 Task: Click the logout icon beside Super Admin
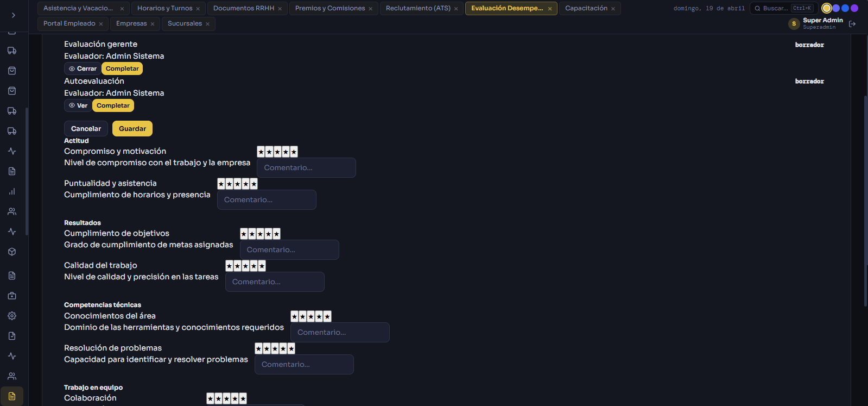(852, 24)
